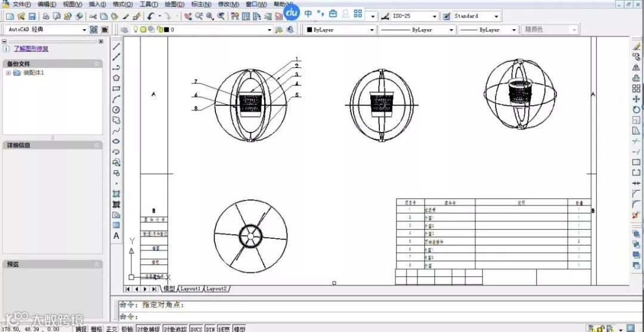644x332 pixels.
Task: Open the ISO-25 dimension style dropdown
Action: tap(435, 16)
